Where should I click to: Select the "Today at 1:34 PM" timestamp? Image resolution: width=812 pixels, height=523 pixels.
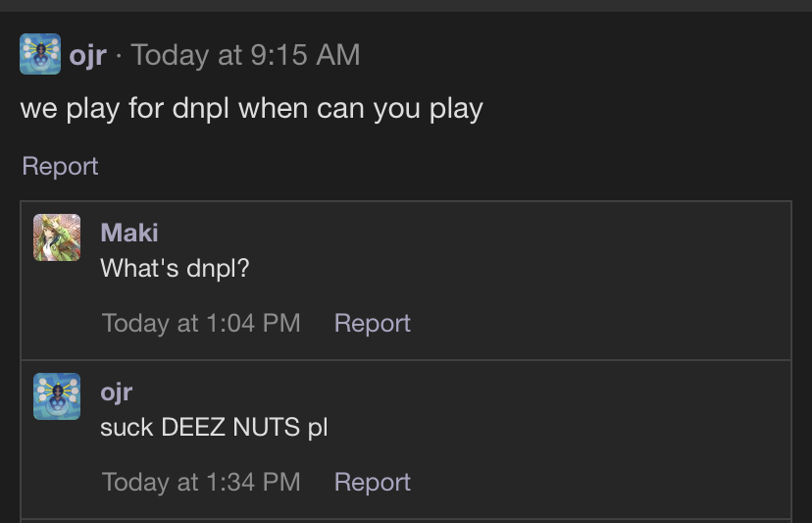coord(201,482)
